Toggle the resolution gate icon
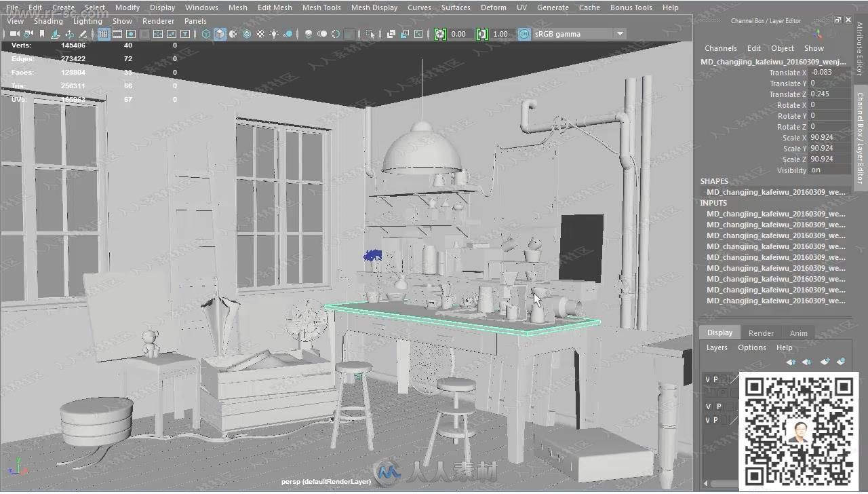 [131, 33]
